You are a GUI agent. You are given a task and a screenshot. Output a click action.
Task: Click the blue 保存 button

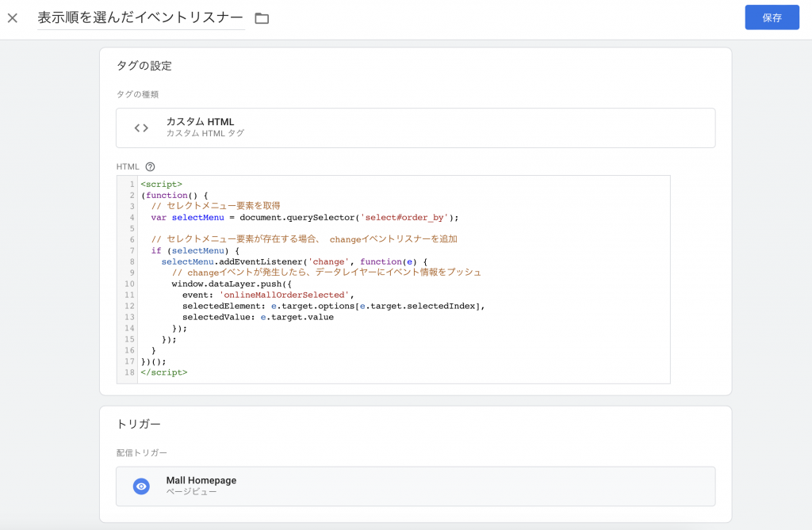point(772,17)
